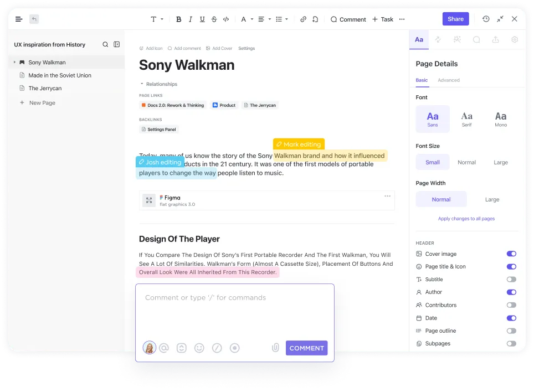Open the text alignment dropdown
The width and height of the screenshot is (534, 392).
[265, 19]
